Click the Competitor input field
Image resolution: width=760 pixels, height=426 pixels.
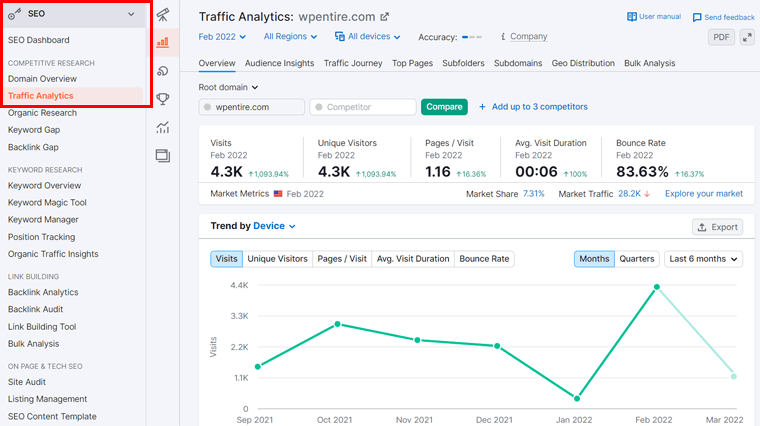coord(363,107)
